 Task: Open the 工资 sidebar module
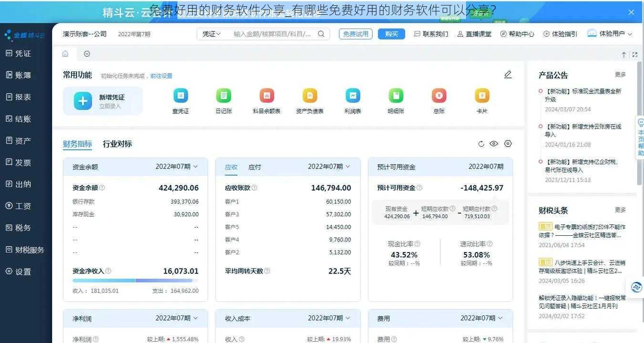(18, 206)
